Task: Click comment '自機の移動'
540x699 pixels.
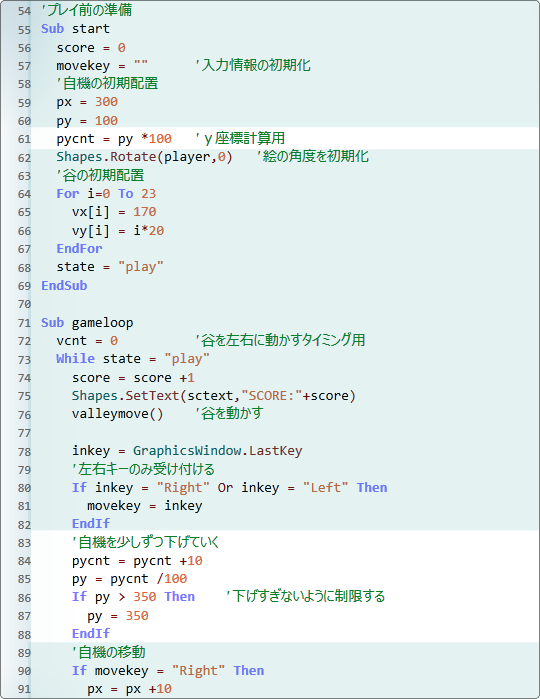Action: point(109,652)
